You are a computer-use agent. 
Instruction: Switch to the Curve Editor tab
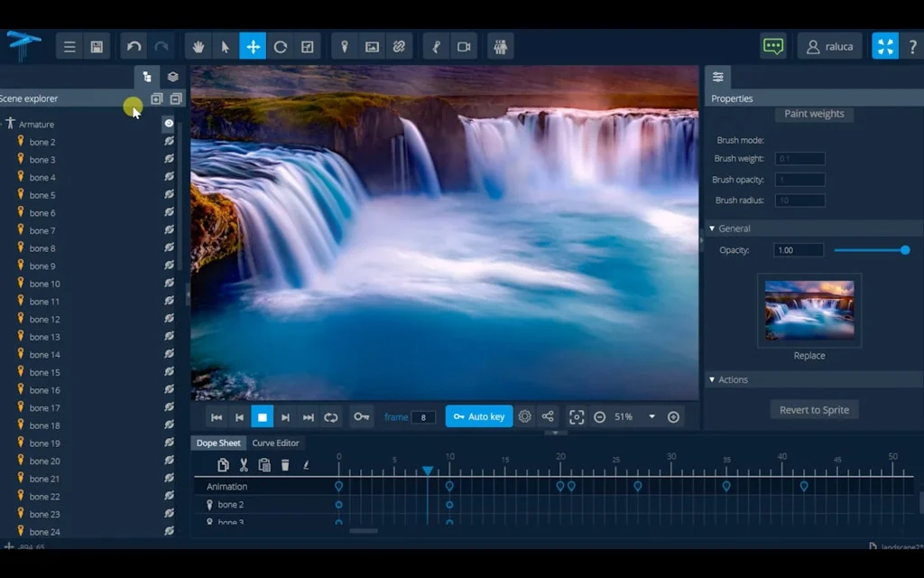coord(275,443)
